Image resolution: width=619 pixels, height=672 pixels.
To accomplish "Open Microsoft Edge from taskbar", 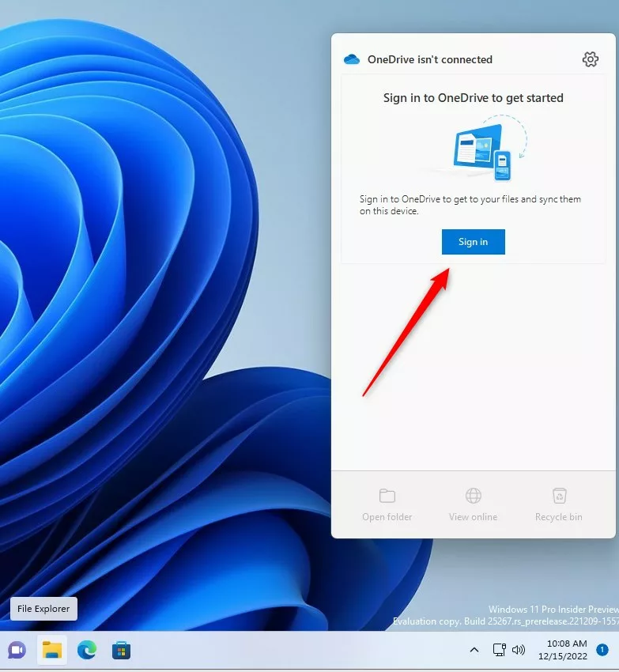I will click(87, 651).
